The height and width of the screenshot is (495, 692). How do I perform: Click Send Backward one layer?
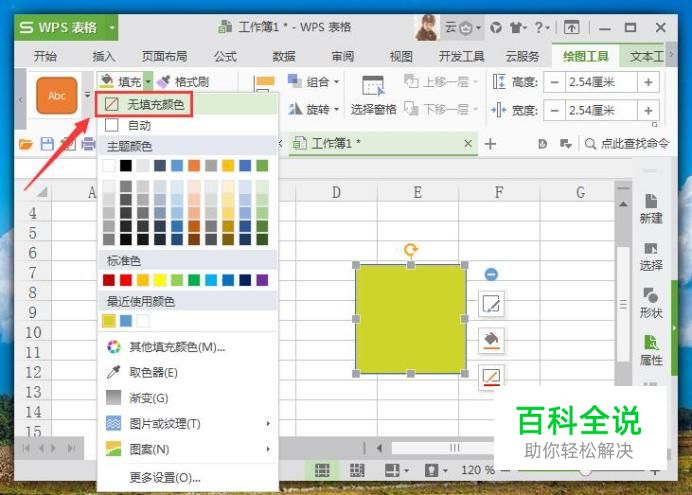440,109
